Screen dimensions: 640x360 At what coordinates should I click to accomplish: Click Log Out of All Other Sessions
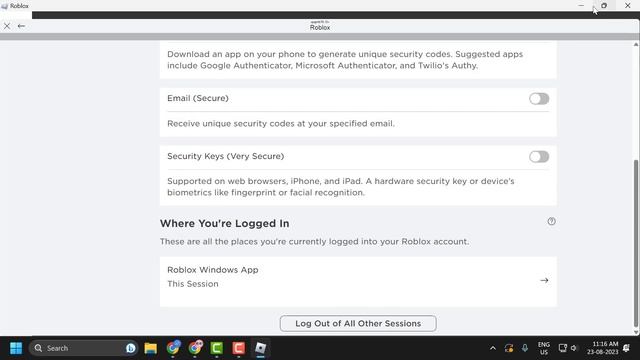(x=358, y=323)
